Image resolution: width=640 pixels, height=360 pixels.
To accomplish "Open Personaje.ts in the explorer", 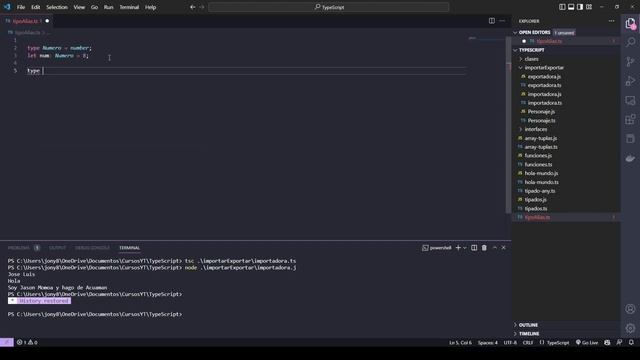I will [541, 120].
